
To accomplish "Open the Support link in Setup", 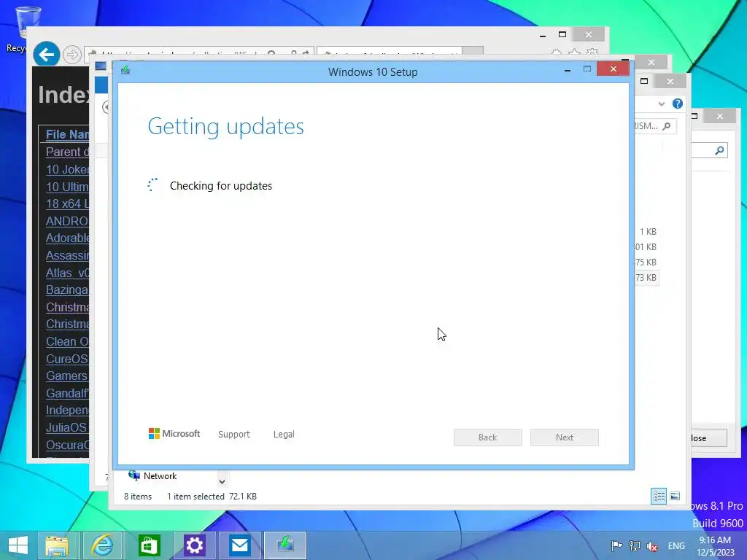I will pyautogui.click(x=234, y=435).
